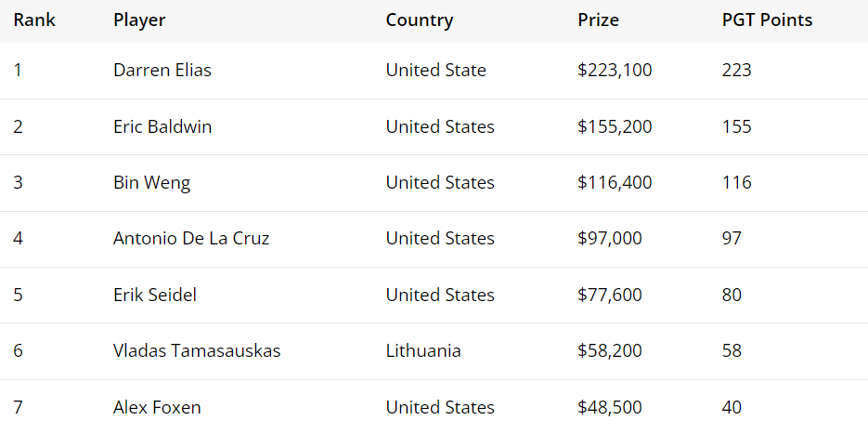868x434 pixels.
Task: Select player name Vladas Tamasauskas
Action: (197, 351)
